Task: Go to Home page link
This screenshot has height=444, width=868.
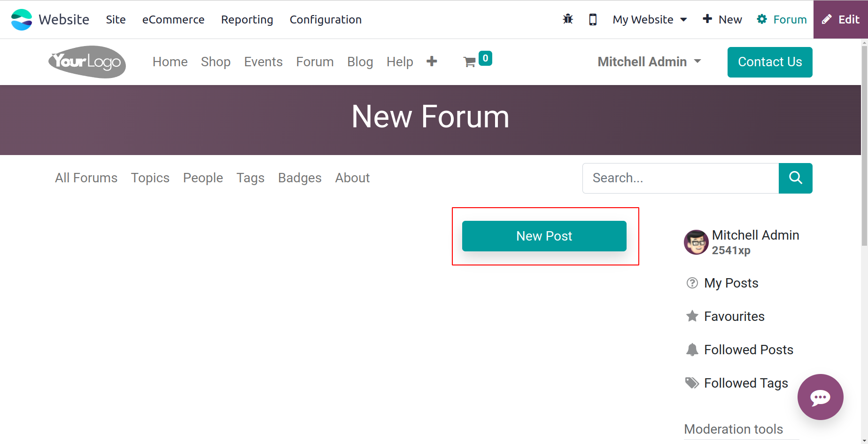Action: tap(170, 62)
